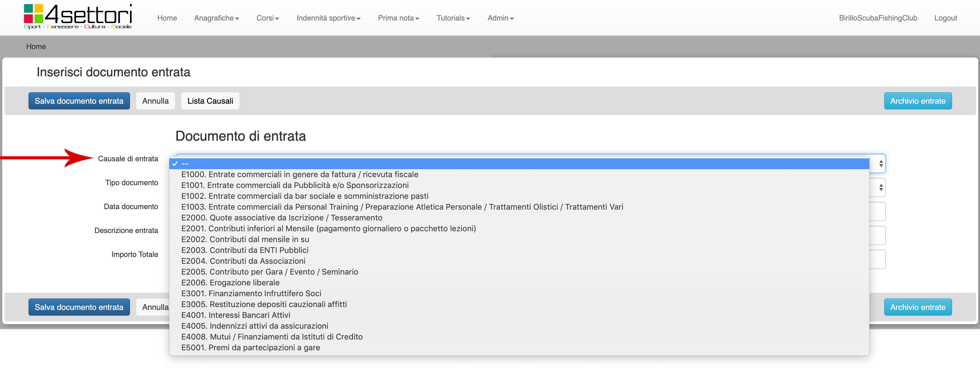Expand the Corsi navigation menu
The height and width of the screenshot is (368, 980).
tap(267, 18)
